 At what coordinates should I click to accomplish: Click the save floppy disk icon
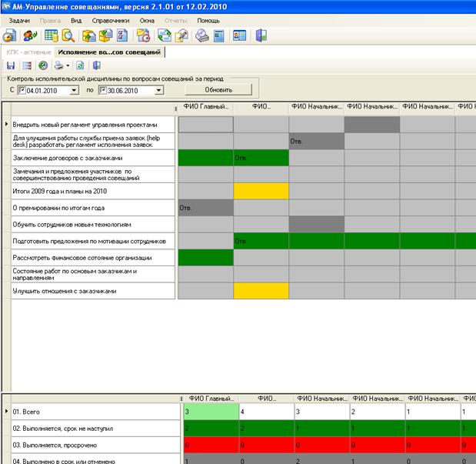pyautogui.click(x=10, y=66)
